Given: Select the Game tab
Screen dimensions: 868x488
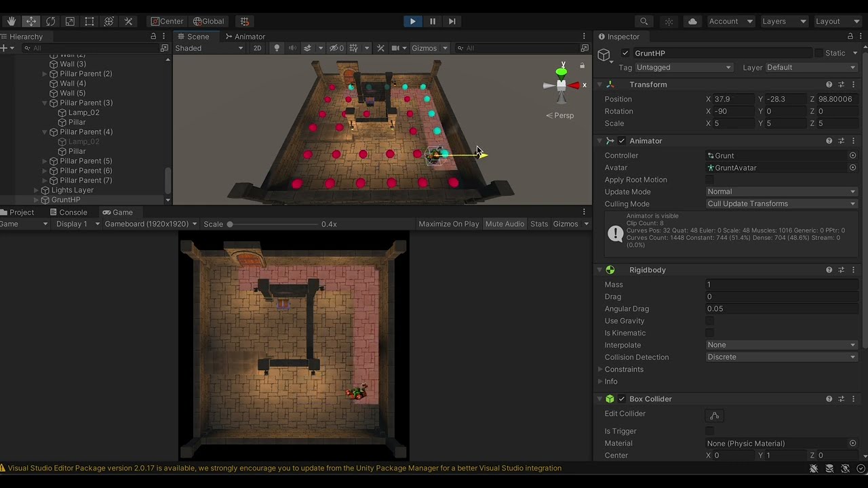Looking at the screenshot, I should pyautogui.click(x=117, y=213).
